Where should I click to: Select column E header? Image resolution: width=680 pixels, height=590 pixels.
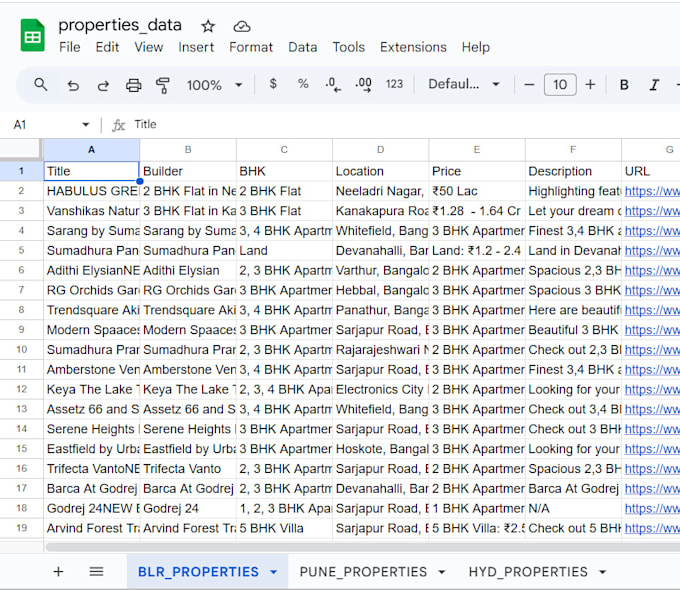[x=477, y=150]
